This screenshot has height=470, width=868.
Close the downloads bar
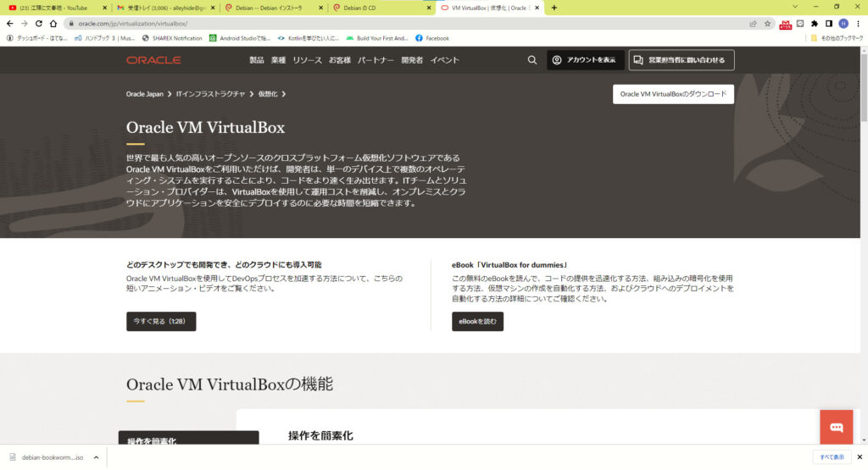point(860,456)
